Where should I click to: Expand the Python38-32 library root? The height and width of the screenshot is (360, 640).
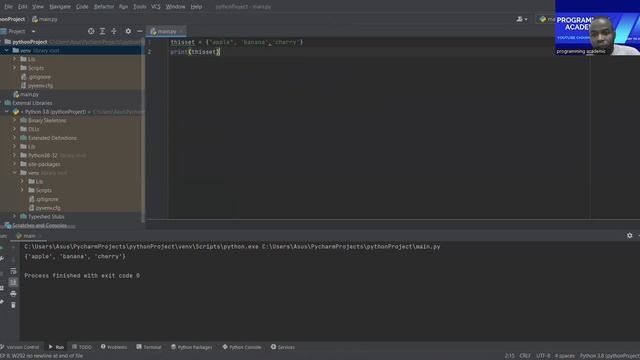tap(15, 155)
